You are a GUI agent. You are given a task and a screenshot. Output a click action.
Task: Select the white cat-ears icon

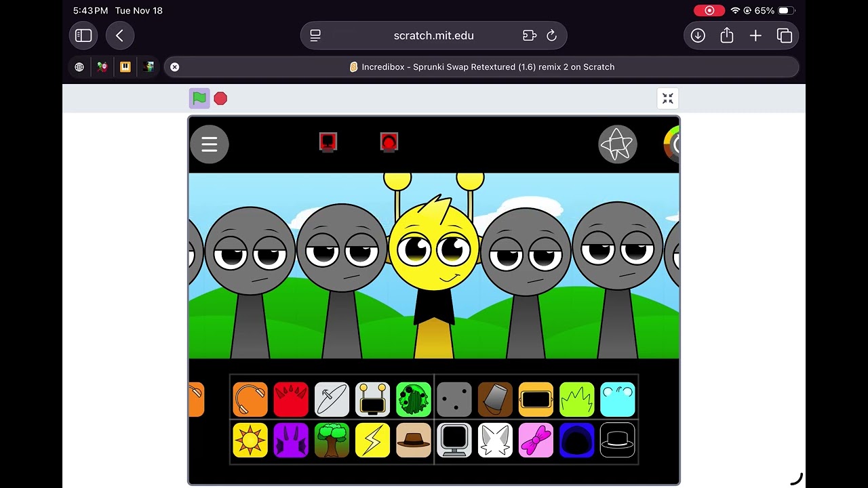pos(495,440)
